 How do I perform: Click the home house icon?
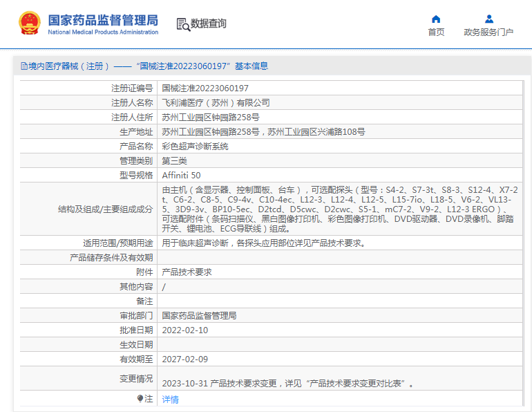pos(436,19)
